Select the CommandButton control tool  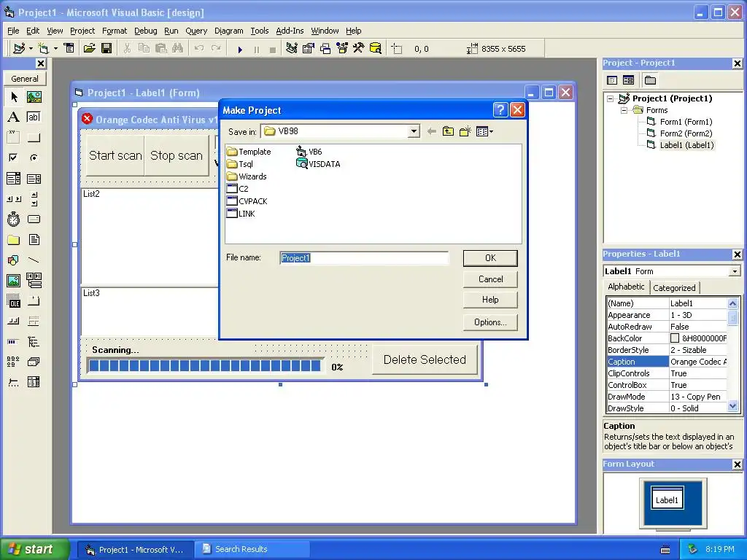click(x=34, y=138)
